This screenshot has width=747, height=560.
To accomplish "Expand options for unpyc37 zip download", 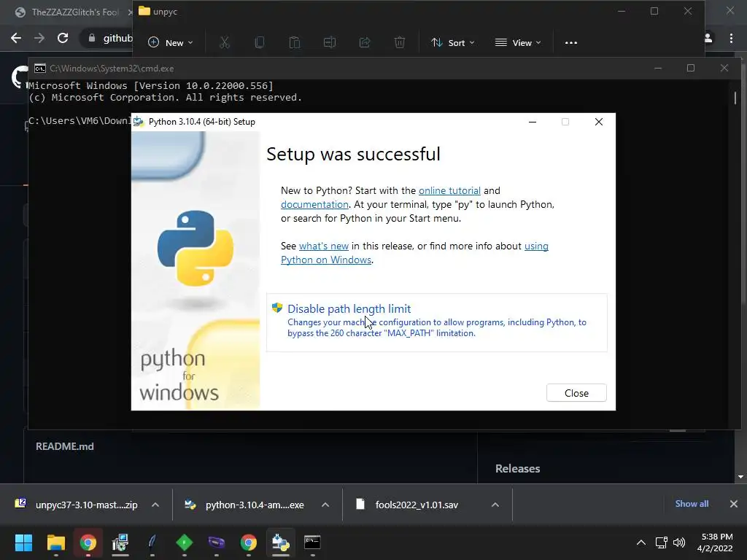I will coord(155,505).
